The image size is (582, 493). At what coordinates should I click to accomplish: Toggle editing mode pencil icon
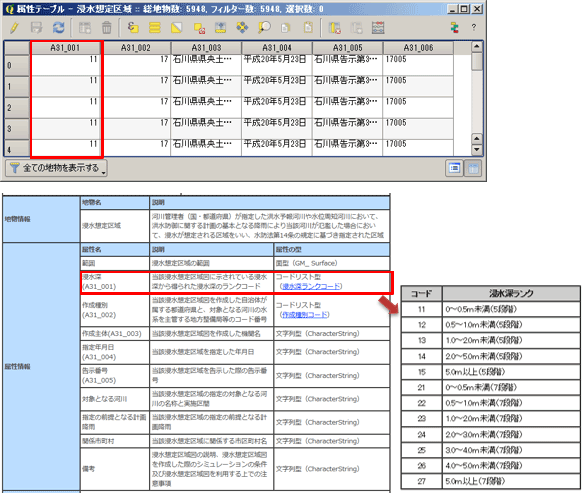[x=14, y=28]
